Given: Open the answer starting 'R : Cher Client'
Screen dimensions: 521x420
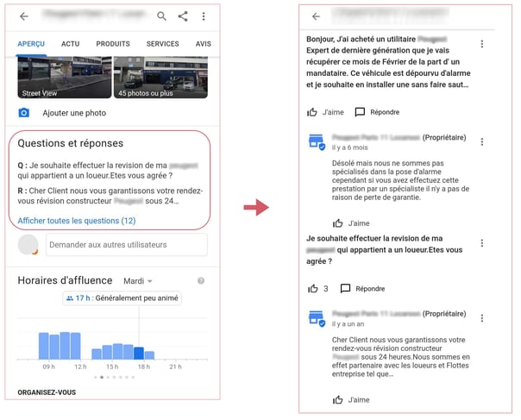Looking at the screenshot, I should 110,196.
